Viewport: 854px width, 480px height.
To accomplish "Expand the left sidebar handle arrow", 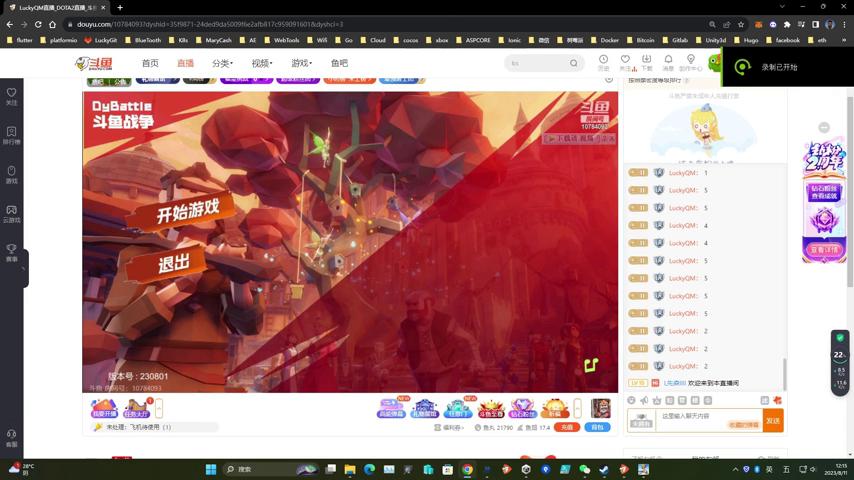I will point(24,269).
